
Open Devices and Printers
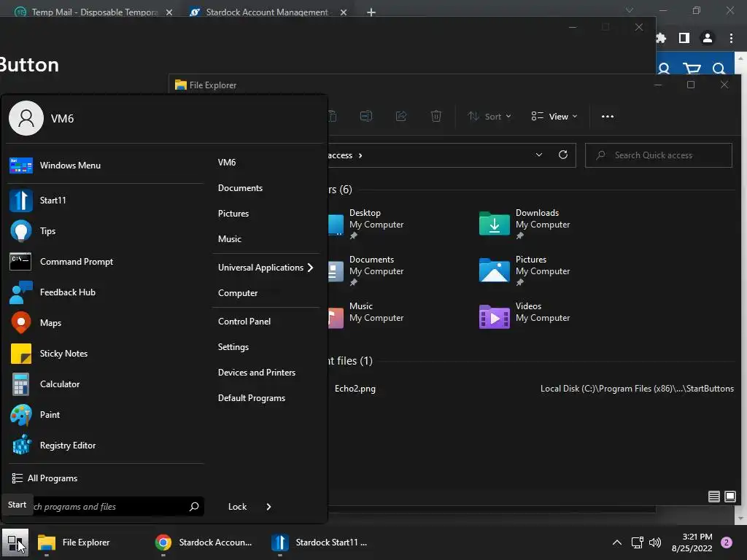coord(257,373)
